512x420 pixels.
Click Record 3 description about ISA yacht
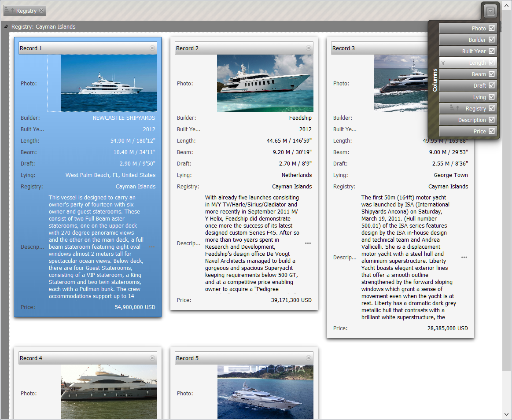point(409,258)
